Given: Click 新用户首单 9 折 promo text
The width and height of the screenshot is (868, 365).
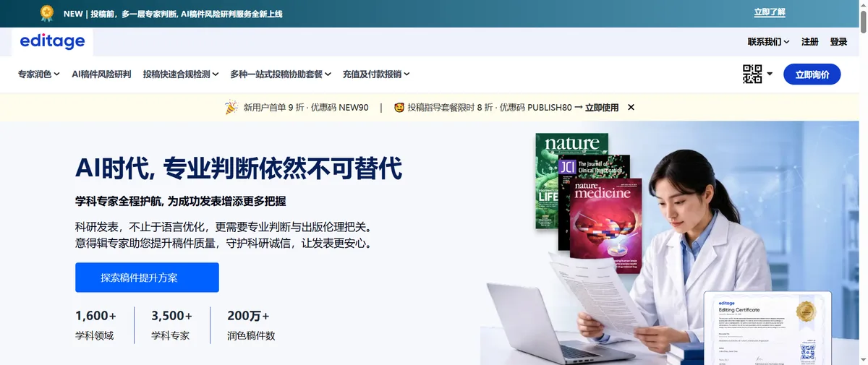Looking at the screenshot, I should [x=306, y=107].
